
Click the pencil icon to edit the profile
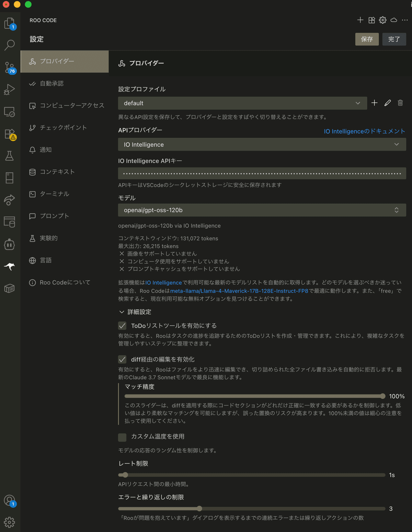pyautogui.click(x=388, y=103)
